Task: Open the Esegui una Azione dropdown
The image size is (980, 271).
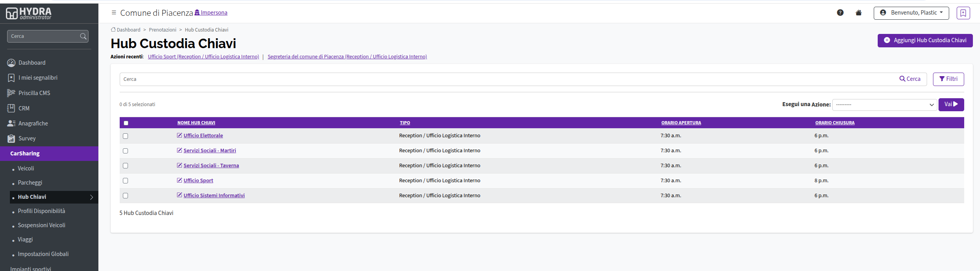Action: 884,105
